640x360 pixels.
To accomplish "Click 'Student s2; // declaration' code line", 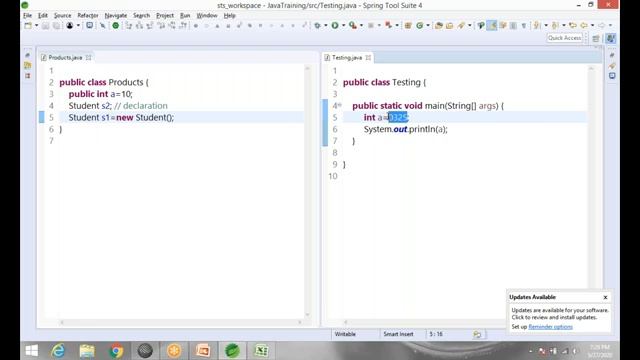I will tap(118, 106).
